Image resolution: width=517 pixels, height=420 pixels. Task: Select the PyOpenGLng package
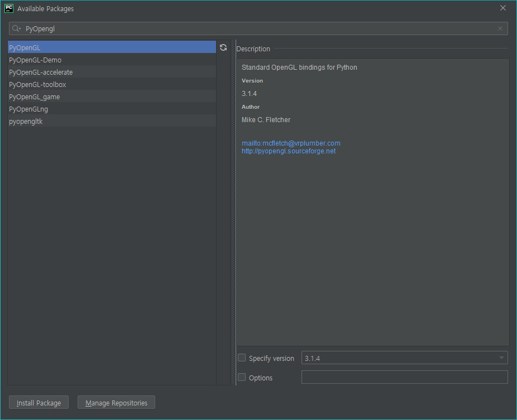tap(112, 109)
